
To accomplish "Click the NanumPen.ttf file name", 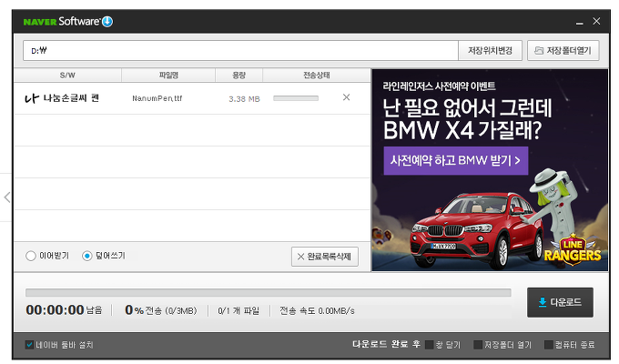I will tap(157, 98).
